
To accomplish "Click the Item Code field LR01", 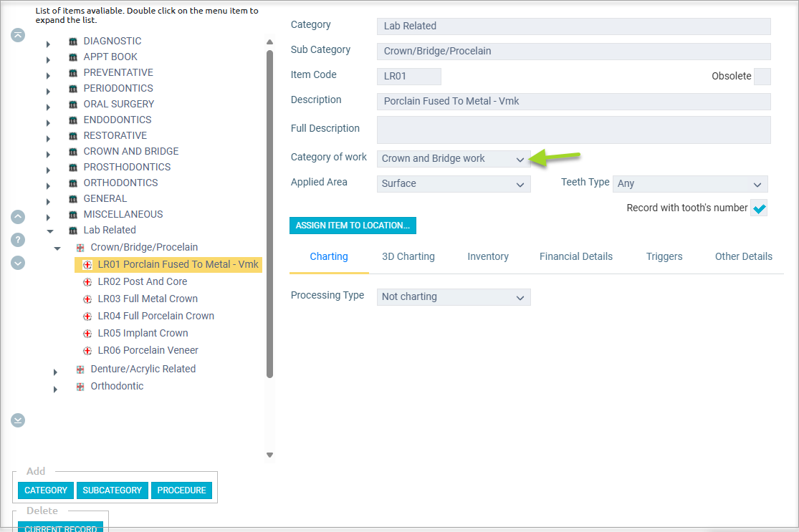I will tap(409, 77).
